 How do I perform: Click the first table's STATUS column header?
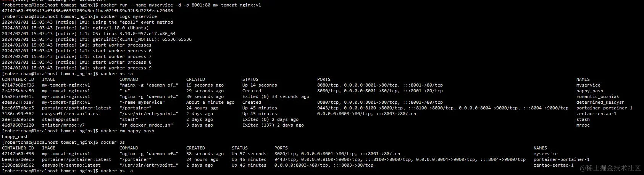[250, 80]
